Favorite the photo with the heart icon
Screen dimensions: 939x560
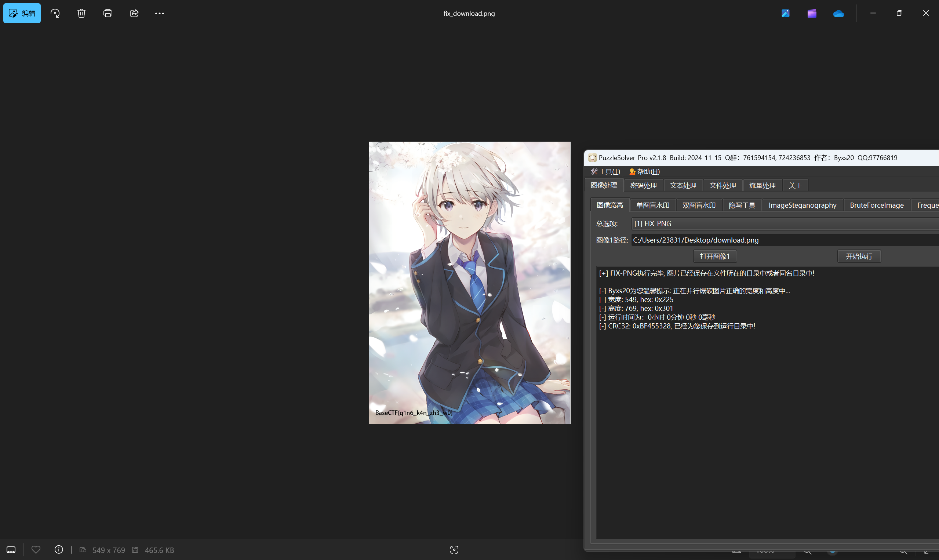click(x=36, y=550)
